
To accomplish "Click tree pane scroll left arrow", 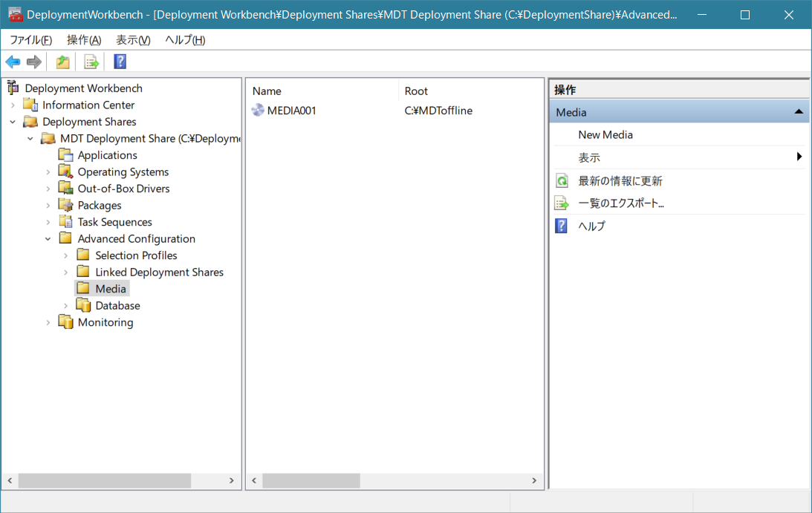I will (10, 480).
